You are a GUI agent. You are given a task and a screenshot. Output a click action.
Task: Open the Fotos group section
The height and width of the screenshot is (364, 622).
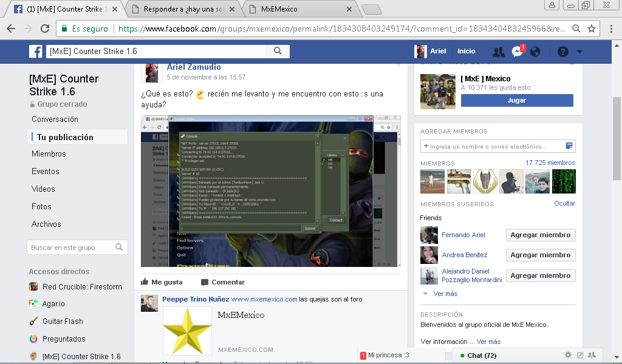[x=41, y=206]
